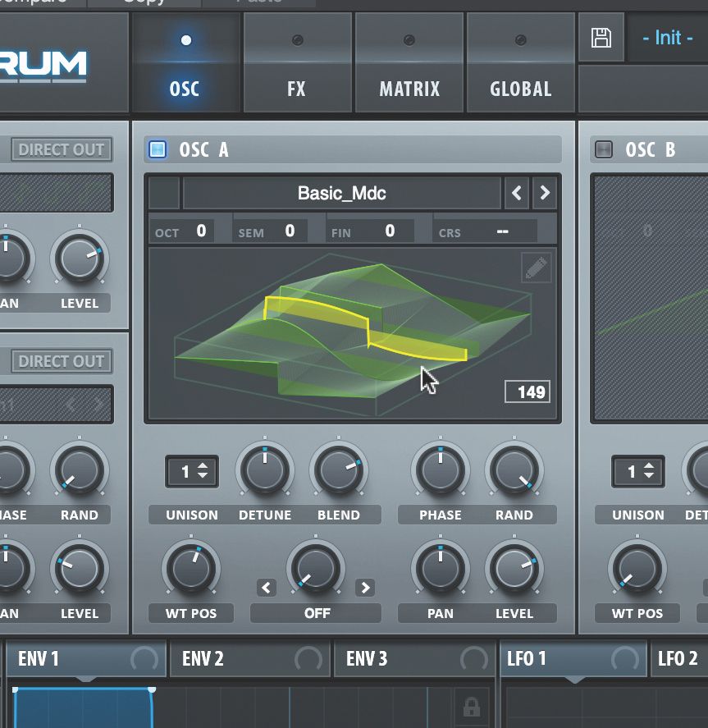This screenshot has width=708, height=728.
Task: Click the RAND knob next to PHASE
Action: [x=514, y=471]
